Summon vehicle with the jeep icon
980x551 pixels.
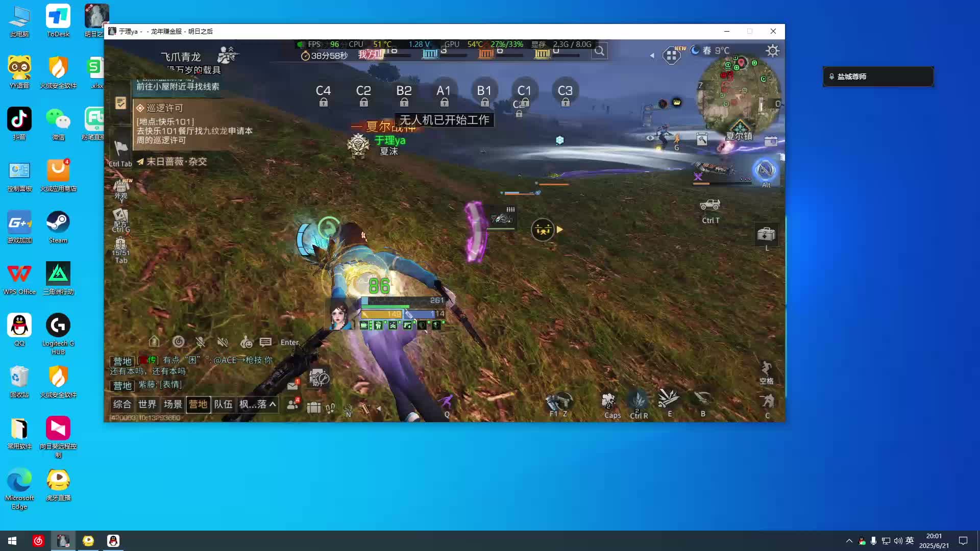coord(710,205)
